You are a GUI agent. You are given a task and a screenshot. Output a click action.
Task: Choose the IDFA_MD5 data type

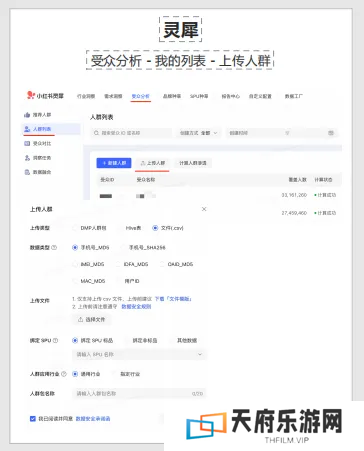pyautogui.click(x=118, y=264)
